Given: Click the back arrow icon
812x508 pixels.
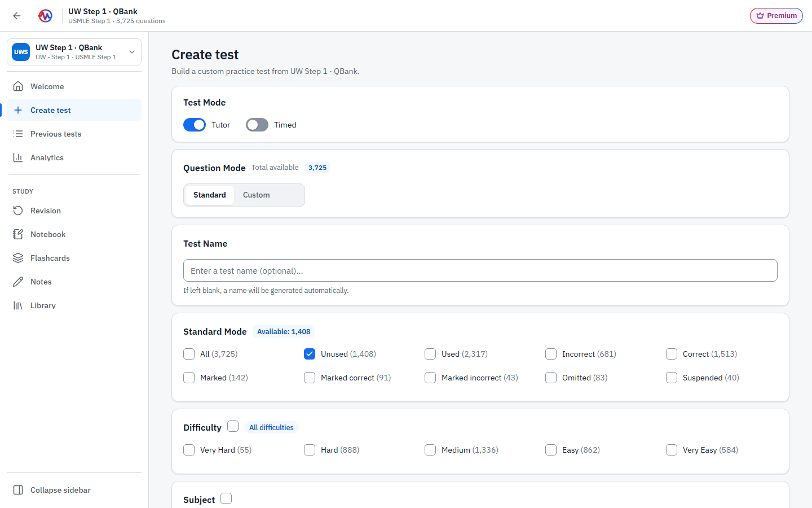Looking at the screenshot, I should [x=17, y=16].
